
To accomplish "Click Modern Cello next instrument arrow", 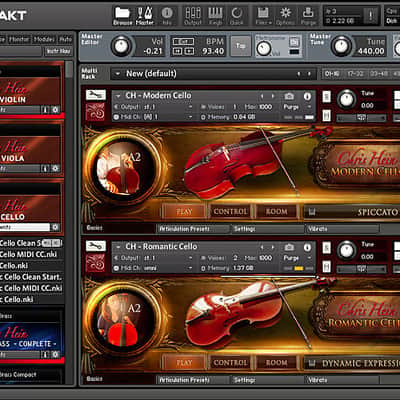I will (273, 96).
